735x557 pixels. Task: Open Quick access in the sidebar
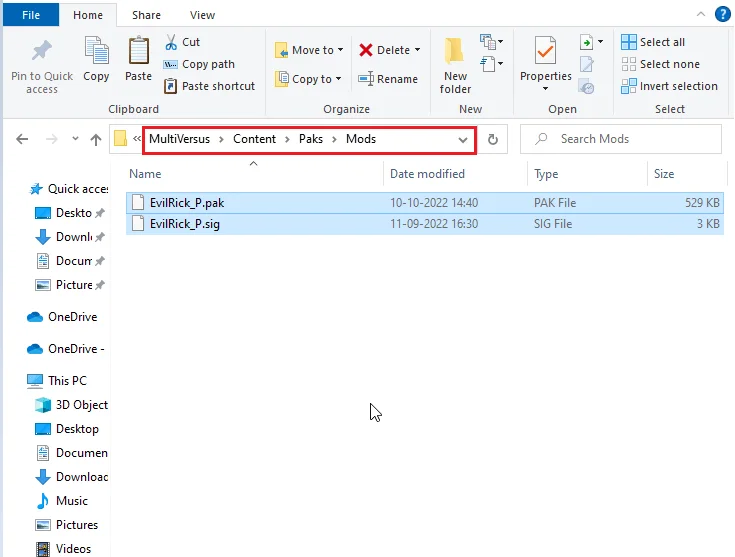pos(68,189)
